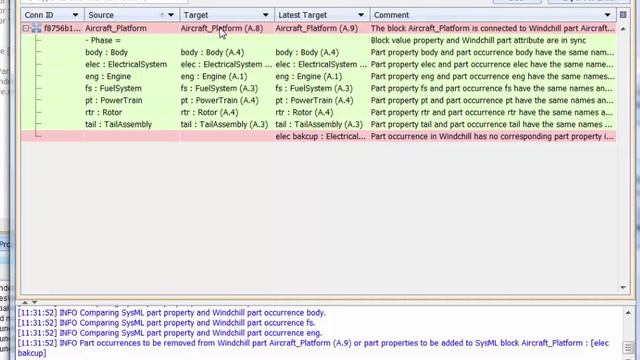Click log line ending 'part occurrence eng.'
The width and height of the screenshot is (640, 360).
pyautogui.click(x=169, y=333)
